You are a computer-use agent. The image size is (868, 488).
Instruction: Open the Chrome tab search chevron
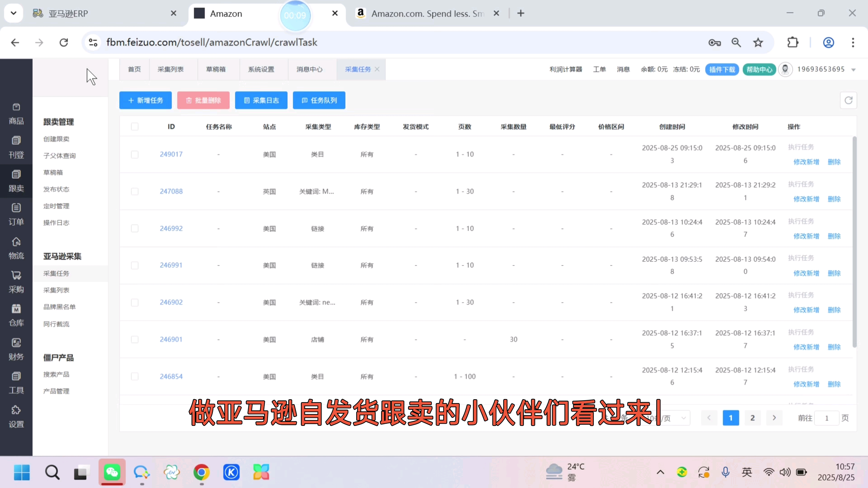pos(14,14)
